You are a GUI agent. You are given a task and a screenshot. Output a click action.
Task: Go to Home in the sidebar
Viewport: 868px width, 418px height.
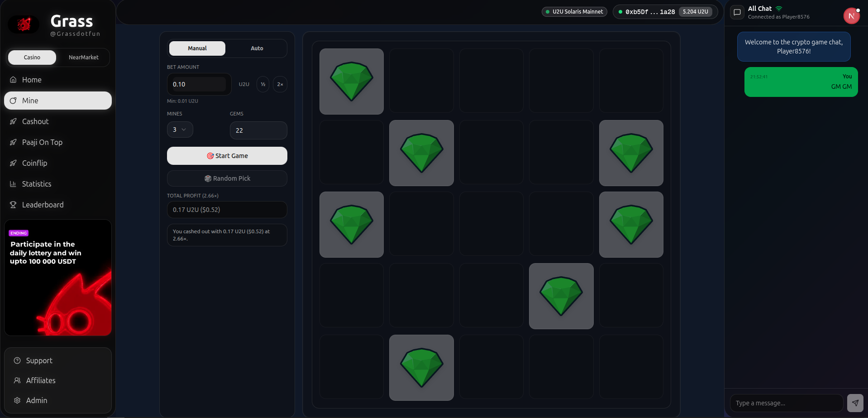(x=32, y=80)
